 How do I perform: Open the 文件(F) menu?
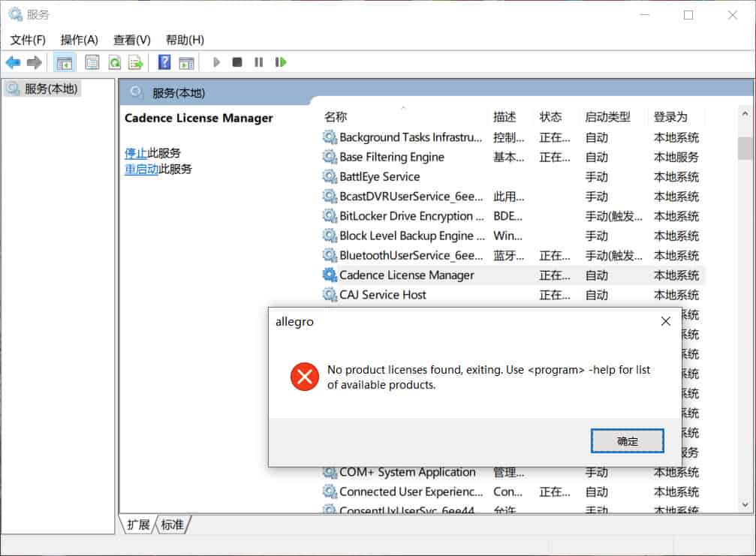(x=28, y=40)
